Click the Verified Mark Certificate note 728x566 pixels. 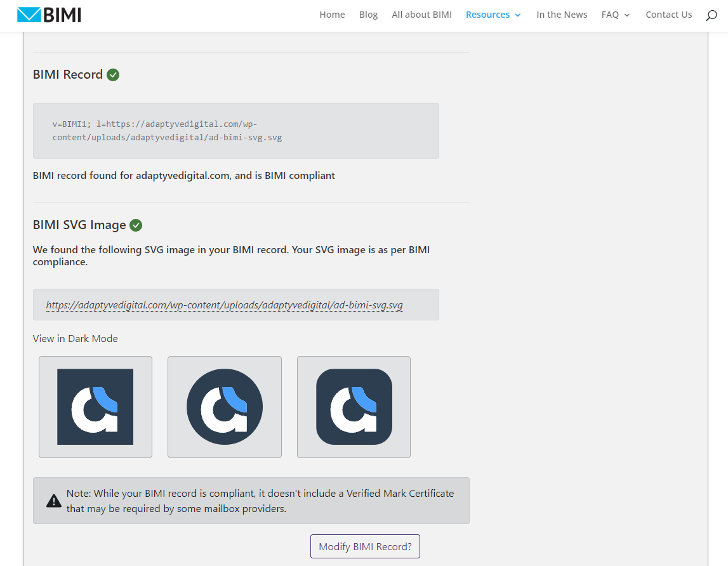260,501
